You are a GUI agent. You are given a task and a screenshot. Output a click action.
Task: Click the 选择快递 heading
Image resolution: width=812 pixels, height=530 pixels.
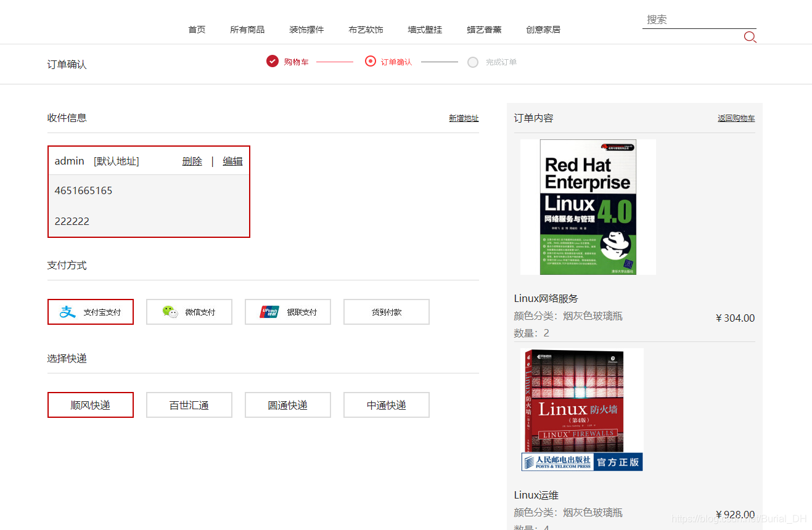(67, 358)
